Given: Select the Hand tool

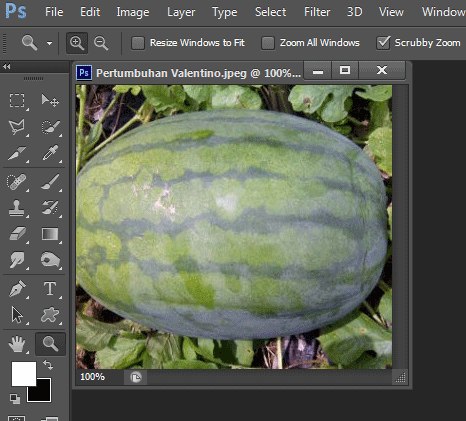Looking at the screenshot, I should 17,344.
